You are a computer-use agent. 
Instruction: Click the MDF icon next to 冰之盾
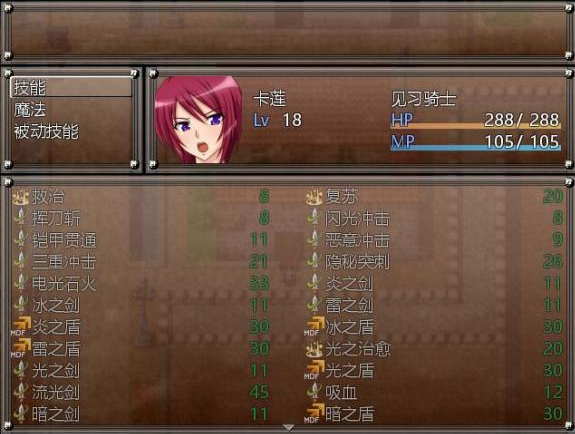pyautogui.click(x=314, y=327)
